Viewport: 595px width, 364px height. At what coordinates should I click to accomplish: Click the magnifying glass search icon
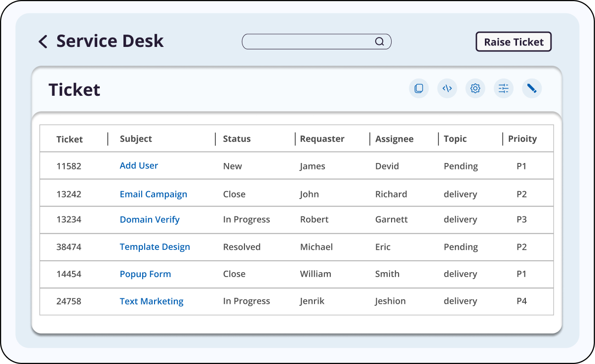tap(379, 41)
